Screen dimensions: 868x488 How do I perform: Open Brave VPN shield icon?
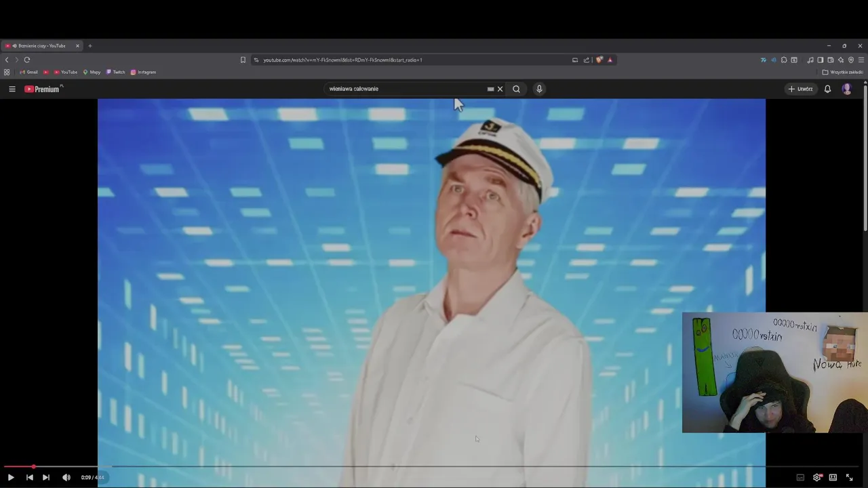tap(851, 60)
